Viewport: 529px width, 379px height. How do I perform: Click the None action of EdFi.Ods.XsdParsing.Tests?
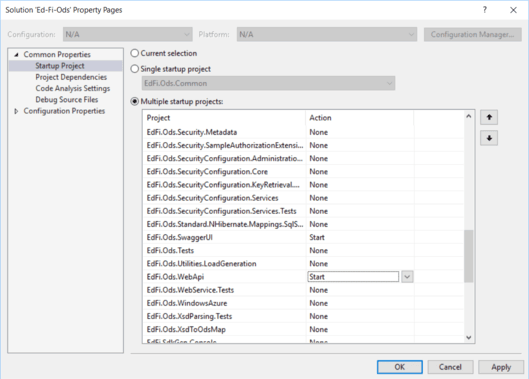click(318, 316)
